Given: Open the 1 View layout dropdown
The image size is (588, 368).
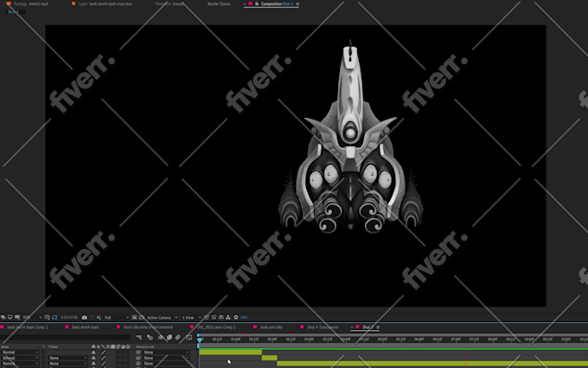Looking at the screenshot, I should (192, 317).
